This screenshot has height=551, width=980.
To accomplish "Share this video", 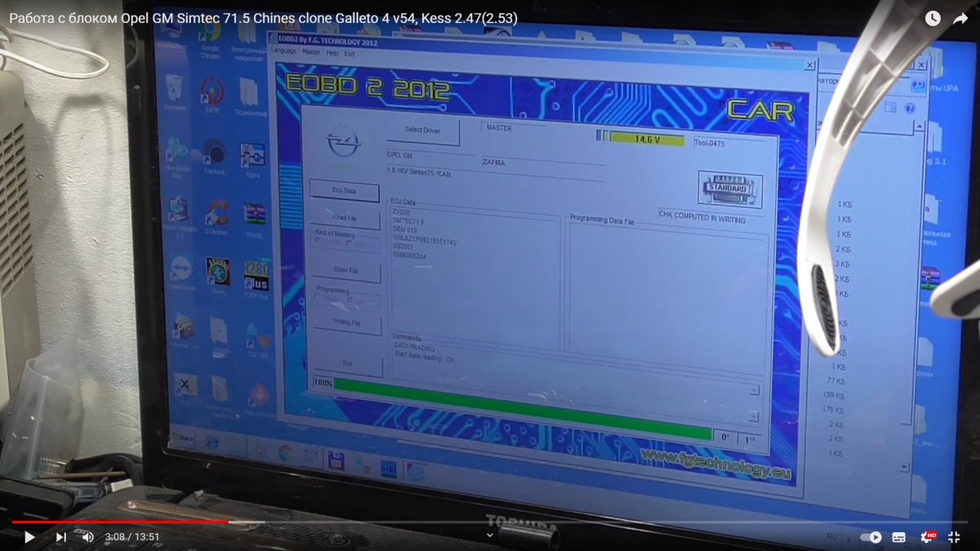I will coord(960,18).
